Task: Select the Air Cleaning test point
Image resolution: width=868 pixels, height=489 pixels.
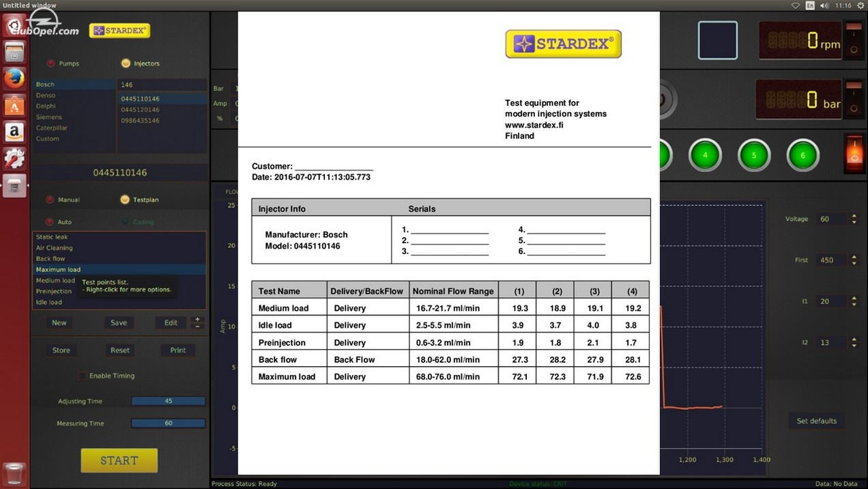Action: click(119, 248)
